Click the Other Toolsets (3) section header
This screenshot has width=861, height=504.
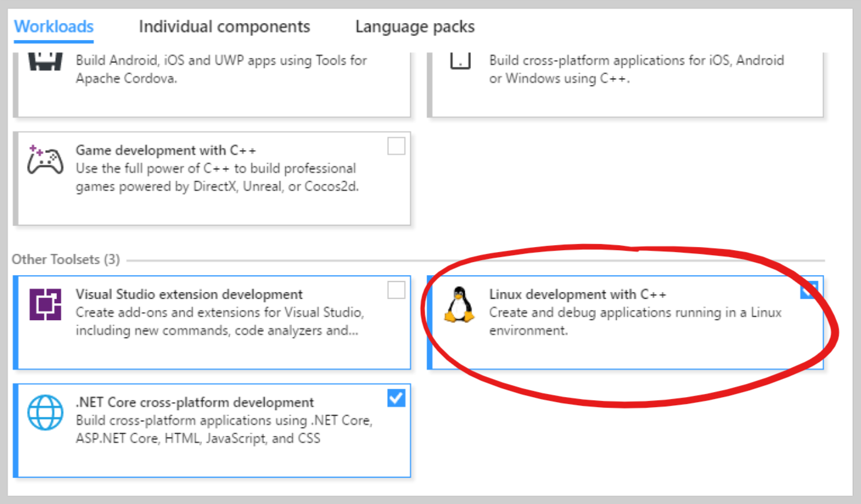click(x=66, y=260)
